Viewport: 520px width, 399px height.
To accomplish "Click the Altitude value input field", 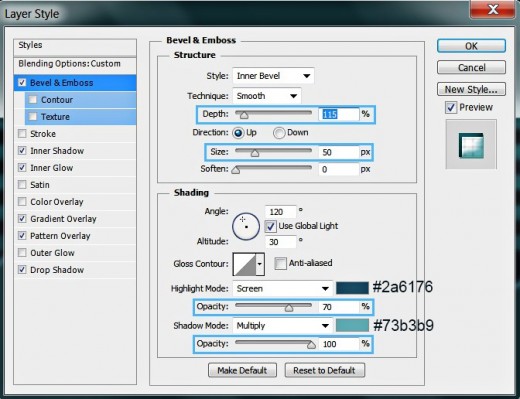I will [280, 242].
